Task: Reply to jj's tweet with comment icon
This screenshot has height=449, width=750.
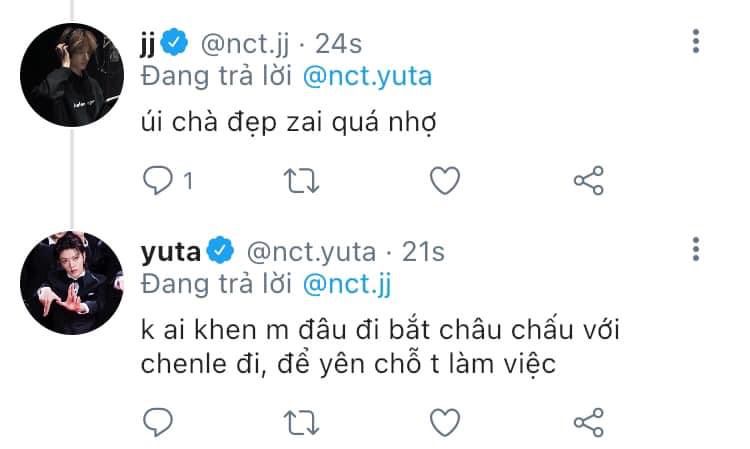Action: (158, 180)
